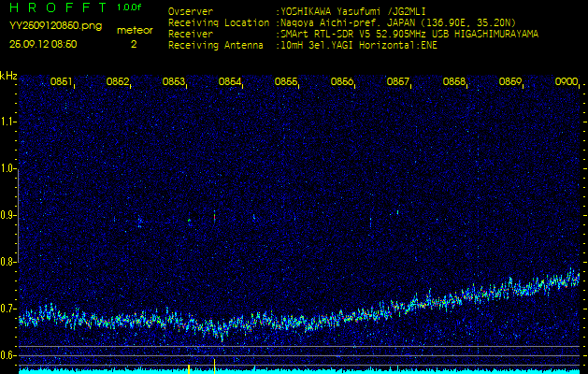The height and width of the screenshot is (374, 588).
Task: Click the 0855 time marker
Action: [x=286, y=82]
